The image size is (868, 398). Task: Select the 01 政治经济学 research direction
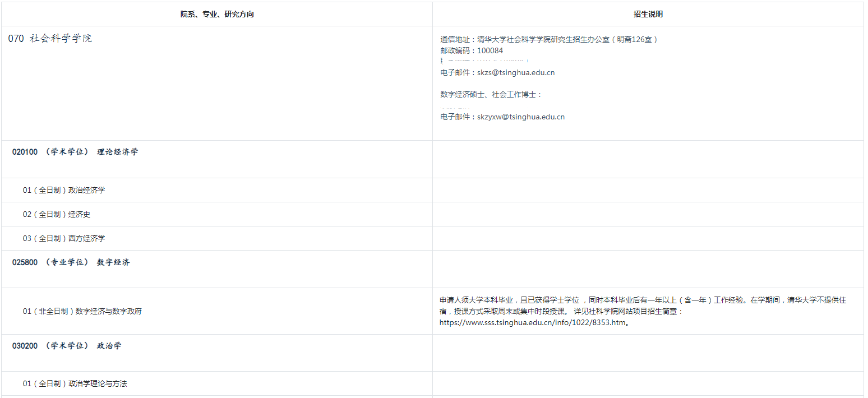point(64,190)
